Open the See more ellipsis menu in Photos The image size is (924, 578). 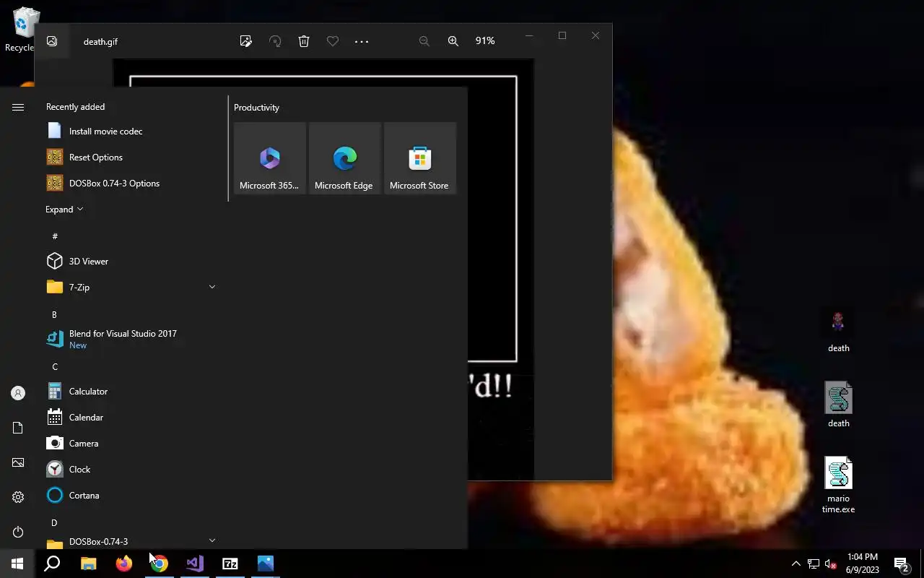(362, 41)
